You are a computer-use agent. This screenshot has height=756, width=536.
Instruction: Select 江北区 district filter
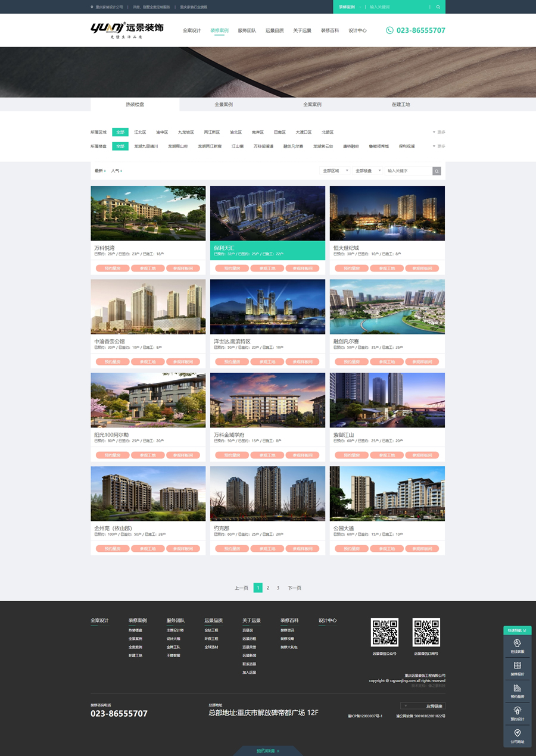point(140,132)
